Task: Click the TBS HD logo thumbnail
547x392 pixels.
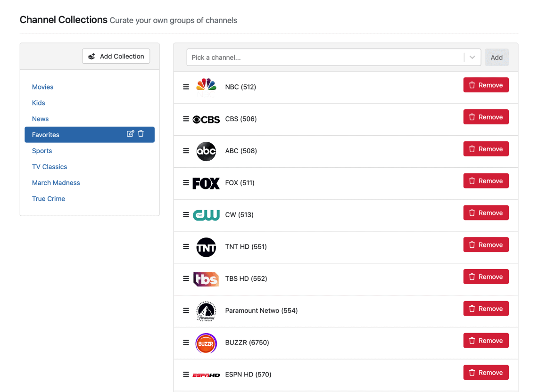Action: 206,278
